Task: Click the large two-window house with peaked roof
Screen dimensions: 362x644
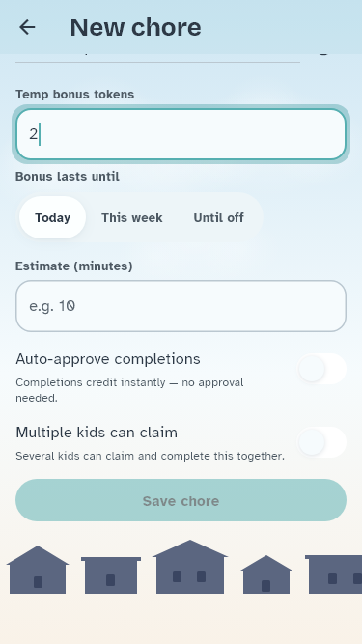Action: (x=190, y=567)
